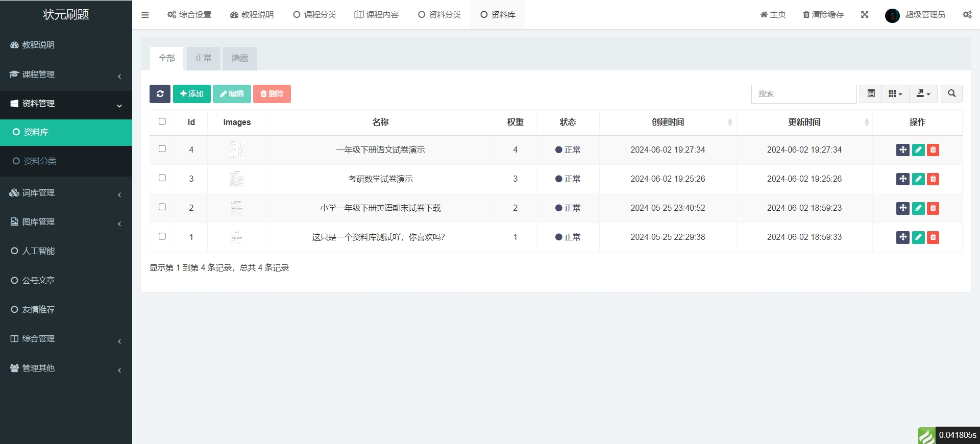The height and width of the screenshot is (444, 980).
Task: Switch to the 隐藏 filter tab
Action: (240, 59)
